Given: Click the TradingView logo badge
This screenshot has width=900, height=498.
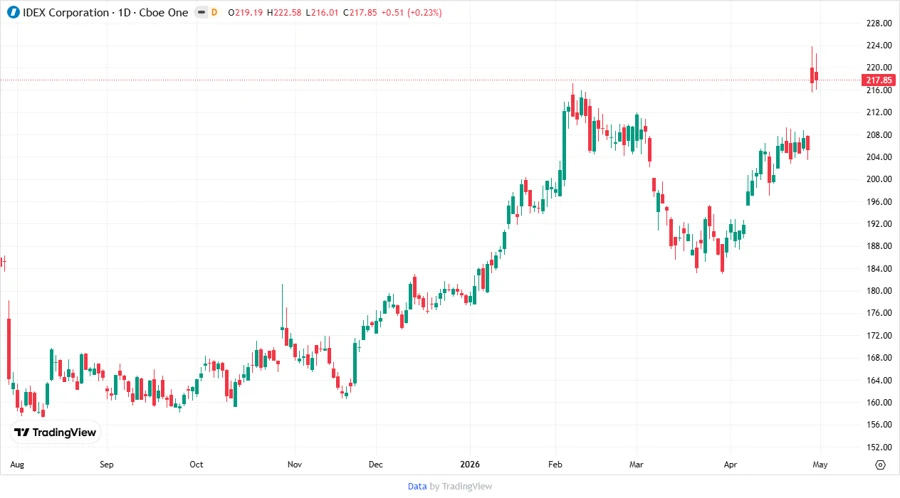Looking at the screenshot, I should (55, 433).
